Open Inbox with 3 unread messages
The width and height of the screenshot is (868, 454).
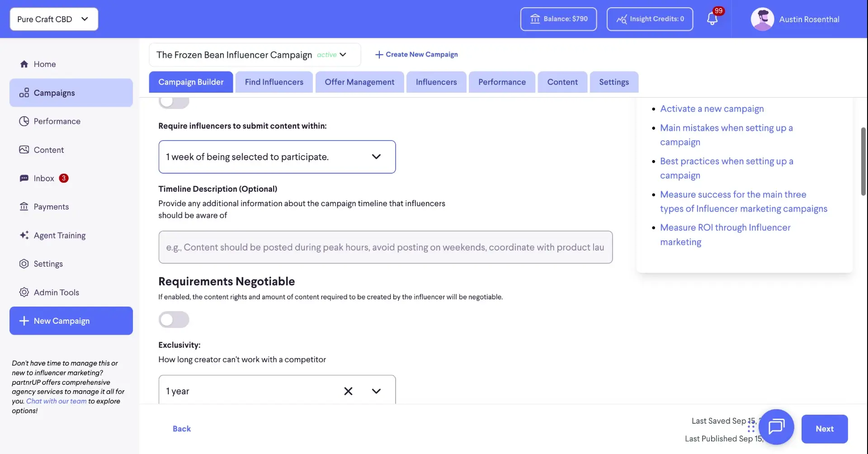click(24, 178)
